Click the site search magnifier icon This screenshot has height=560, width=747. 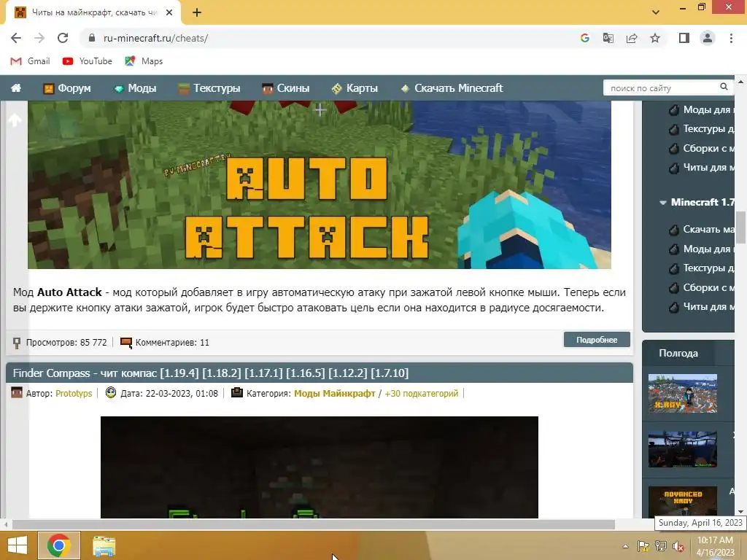pos(724,87)
